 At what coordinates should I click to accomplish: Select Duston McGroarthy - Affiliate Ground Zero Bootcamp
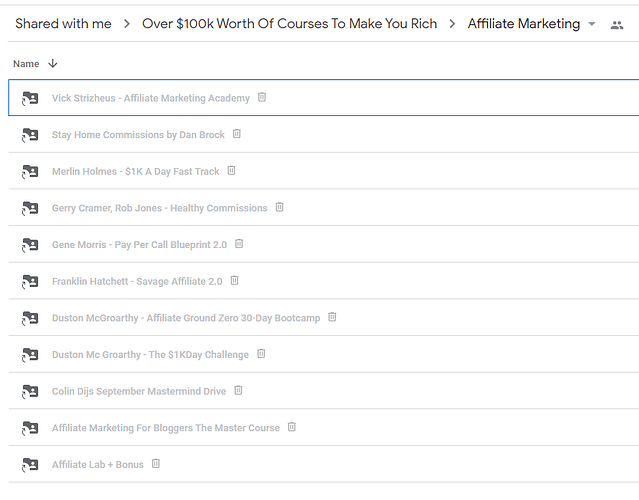click(x=186, y=318)
